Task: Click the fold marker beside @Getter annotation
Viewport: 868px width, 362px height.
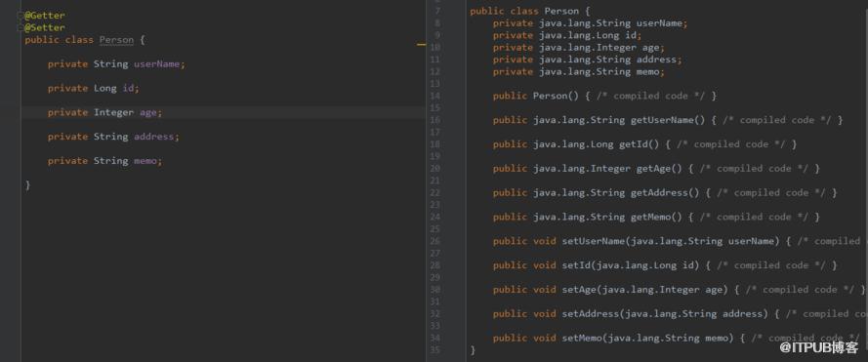Action: tap(21, 16)
